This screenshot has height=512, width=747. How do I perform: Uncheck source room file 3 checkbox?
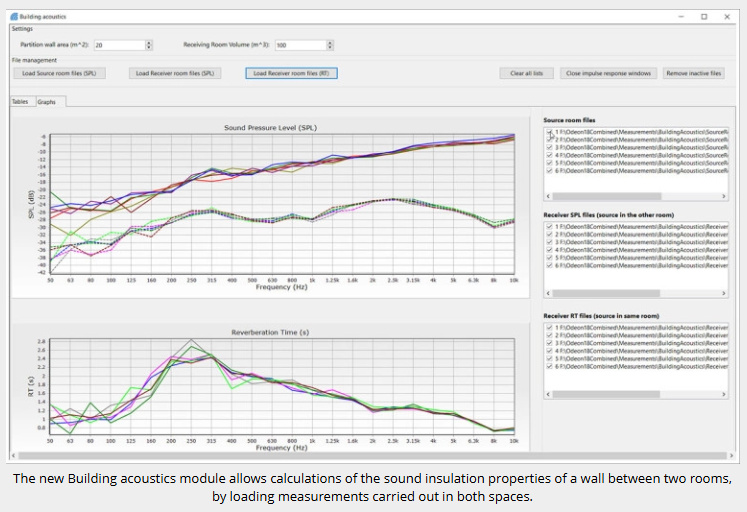549,147
